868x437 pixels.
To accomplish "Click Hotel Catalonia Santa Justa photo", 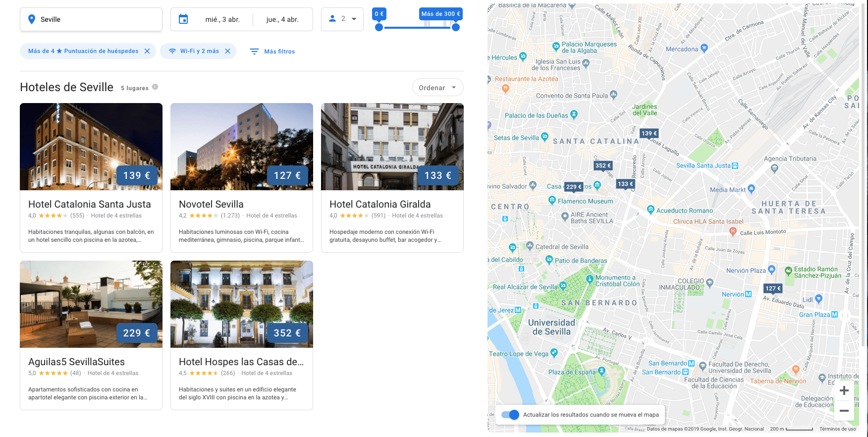I will point(91,147).
